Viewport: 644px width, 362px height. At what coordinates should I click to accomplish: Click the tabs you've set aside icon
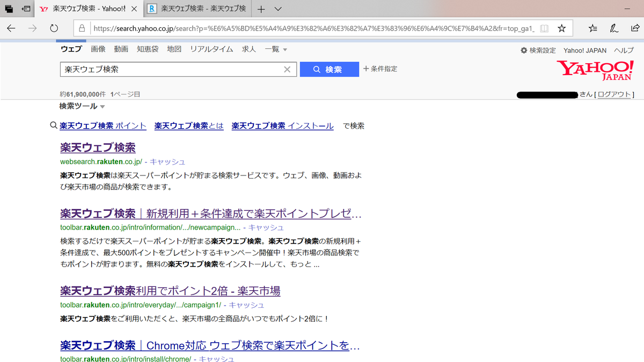[9, 9]
